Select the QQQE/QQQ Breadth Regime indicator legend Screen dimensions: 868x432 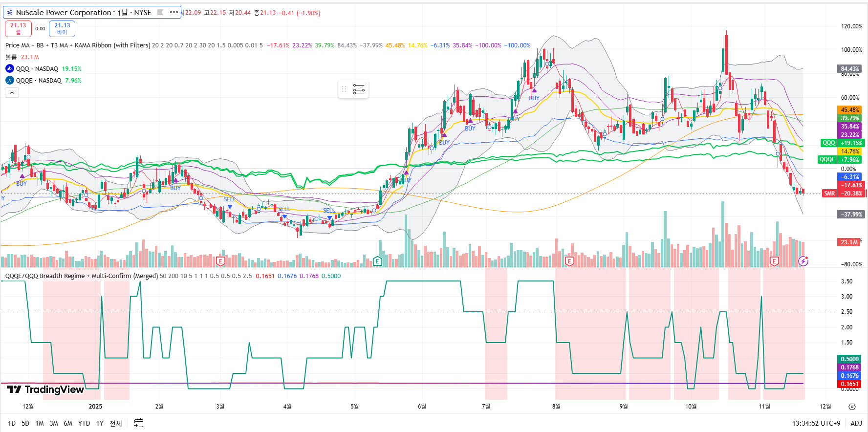click(82, 276)
